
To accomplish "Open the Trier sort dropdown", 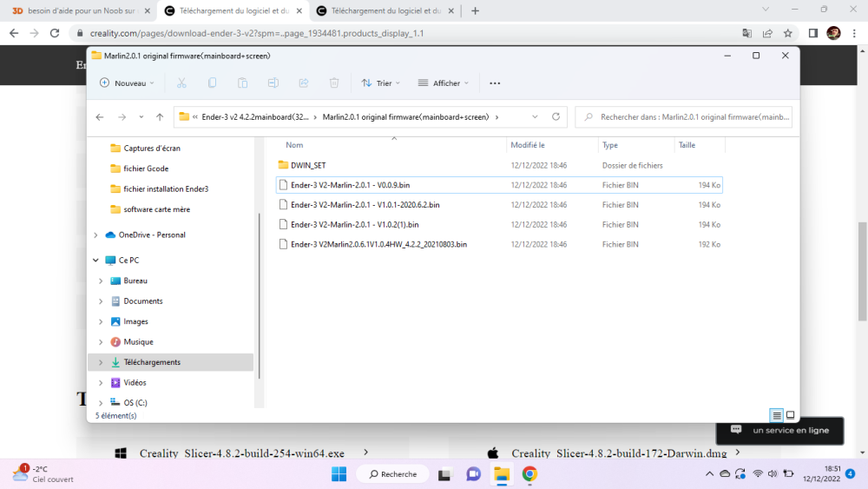I will (x=381, y=83).
